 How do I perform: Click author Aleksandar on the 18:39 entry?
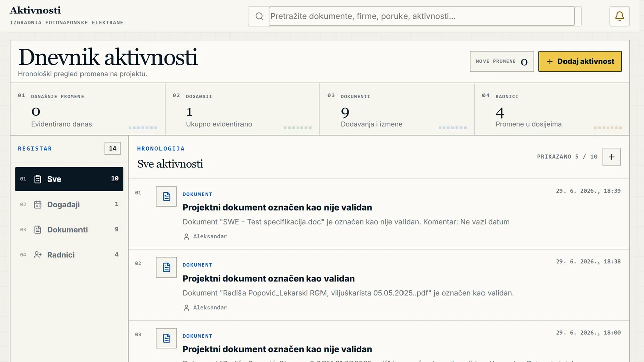(205, 236)
